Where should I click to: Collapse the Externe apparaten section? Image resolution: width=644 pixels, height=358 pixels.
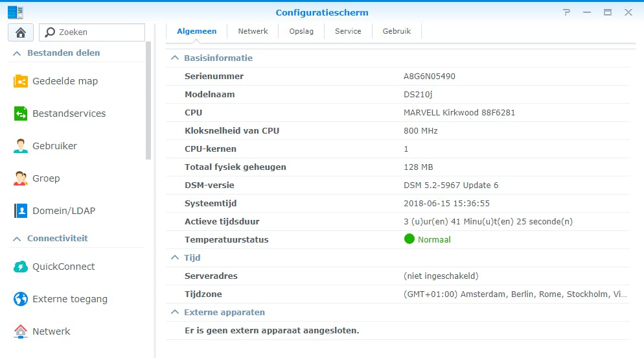(174, 313)
